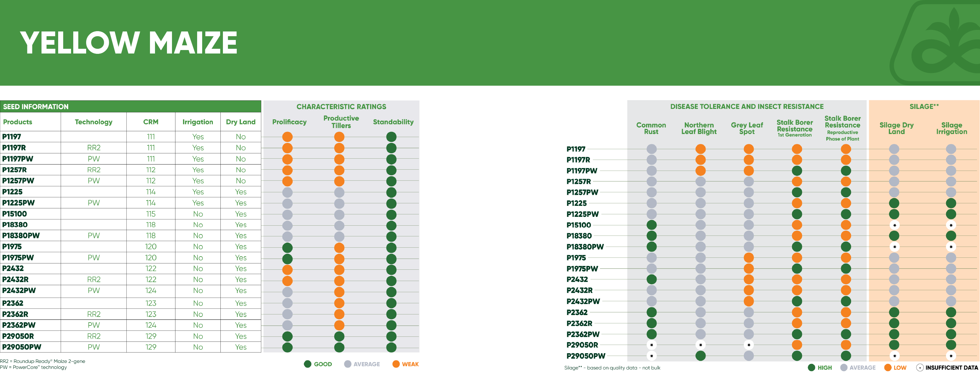Click the green GOOD legend dot
This screenshot has width=980, height=378.
pos(308,364)
